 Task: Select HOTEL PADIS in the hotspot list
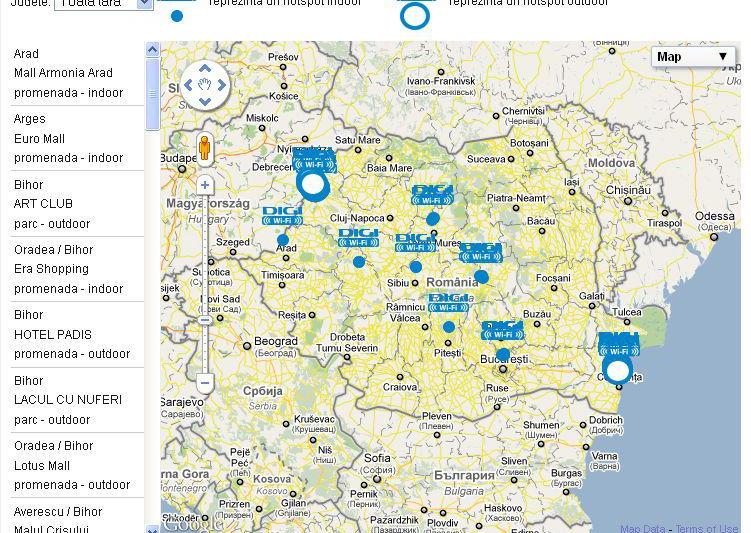coord(53,335)
